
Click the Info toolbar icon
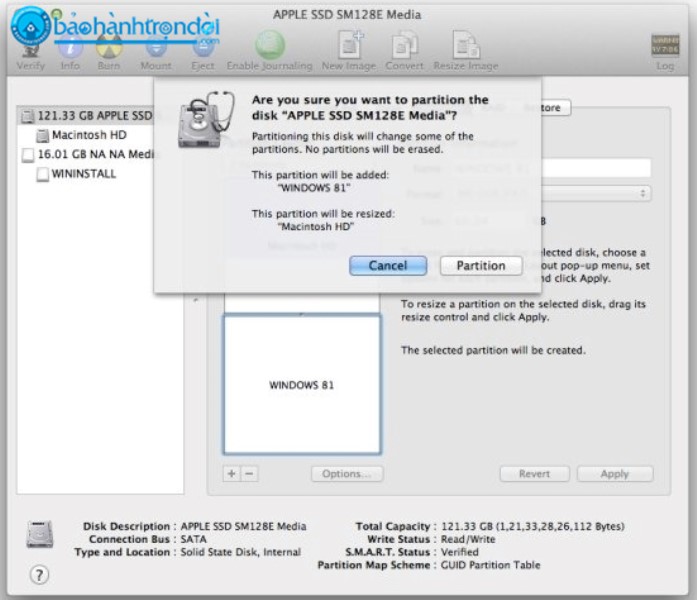(x=70, y=48)
